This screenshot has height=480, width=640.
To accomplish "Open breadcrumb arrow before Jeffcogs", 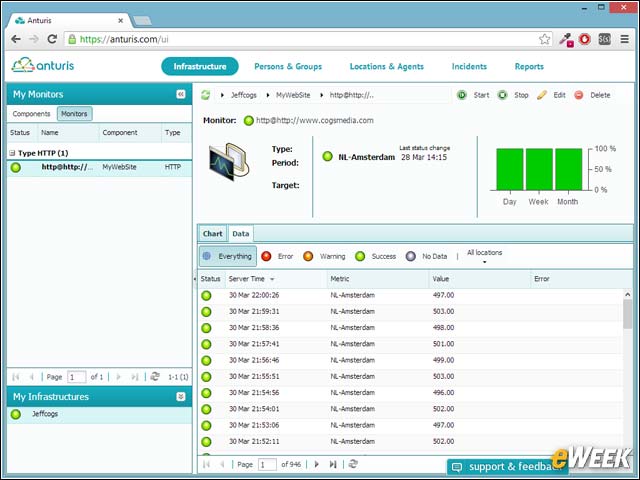I will click(222, 95).
